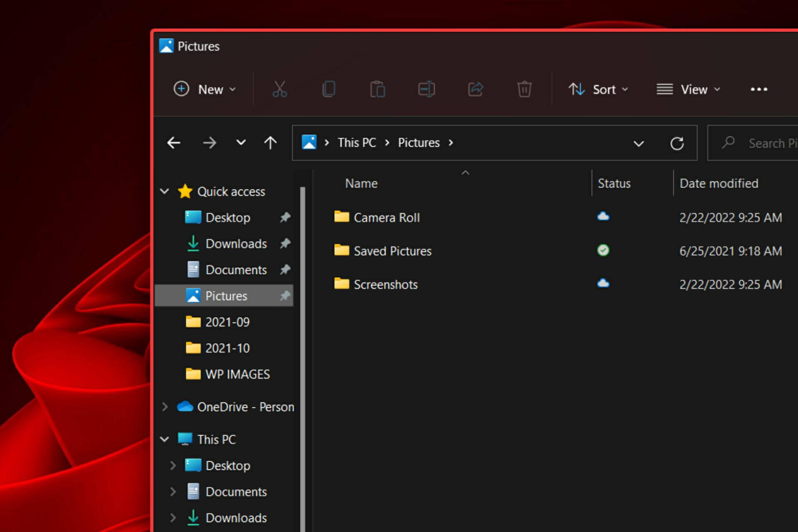This screenshot has height=532, width=798.
Task: Click the Rename icon in the toolbar
Action: pos(426,89)
